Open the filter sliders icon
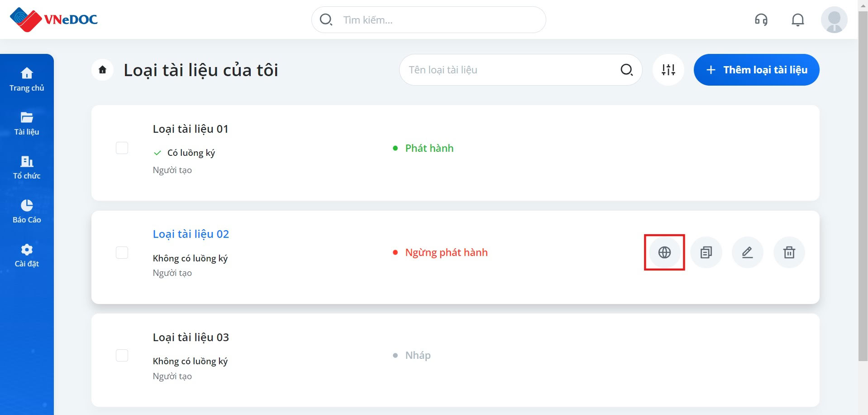 point(668,70)
